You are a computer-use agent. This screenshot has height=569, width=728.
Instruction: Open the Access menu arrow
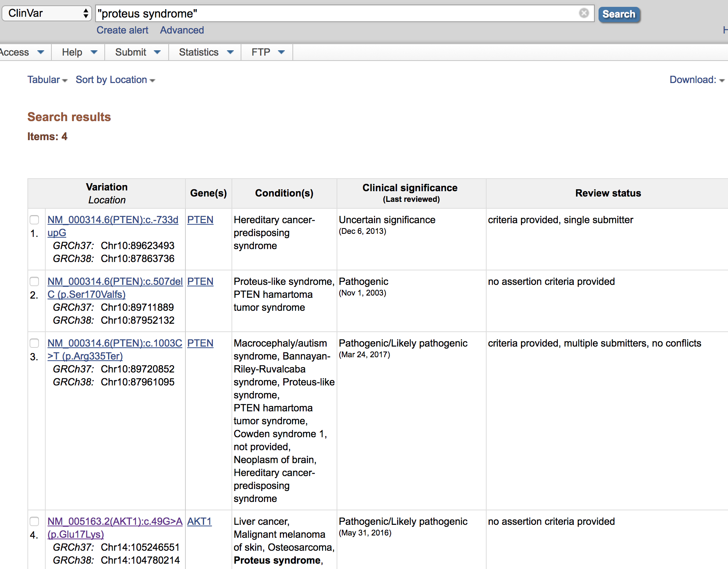point(41,52)
